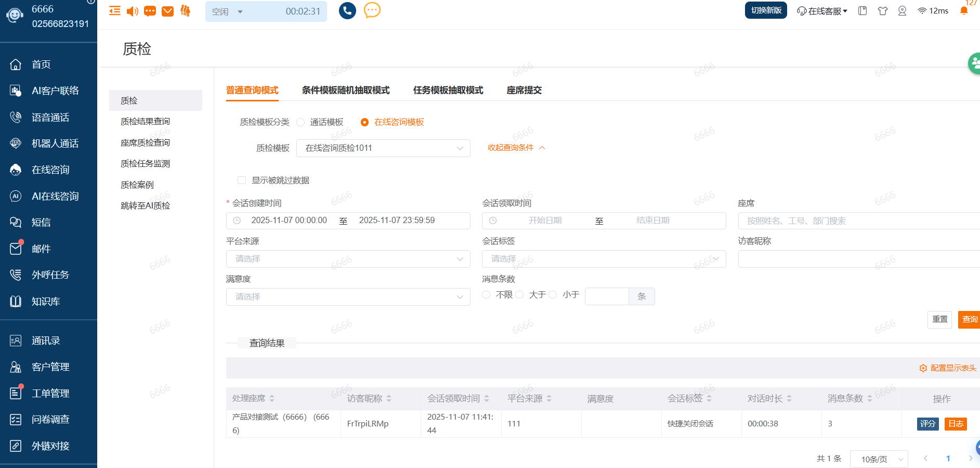Viewport: 980px width, 468px height.
Task: Select the 大于 message count radio
Action: [520, 295]
